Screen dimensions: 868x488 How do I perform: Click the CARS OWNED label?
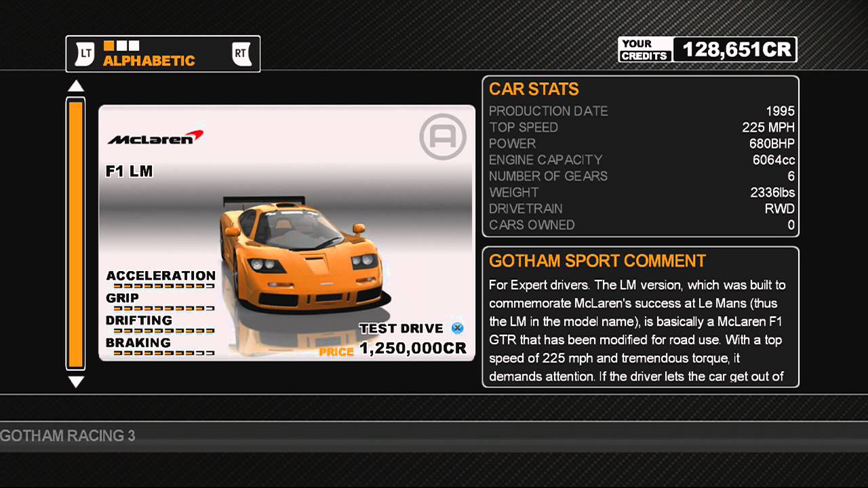[532, 225]
